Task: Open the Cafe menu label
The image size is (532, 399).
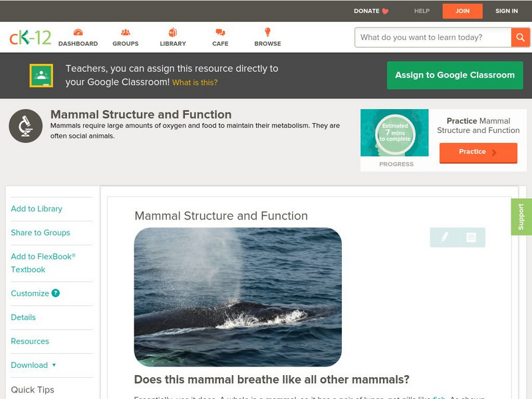Action: 220,44
